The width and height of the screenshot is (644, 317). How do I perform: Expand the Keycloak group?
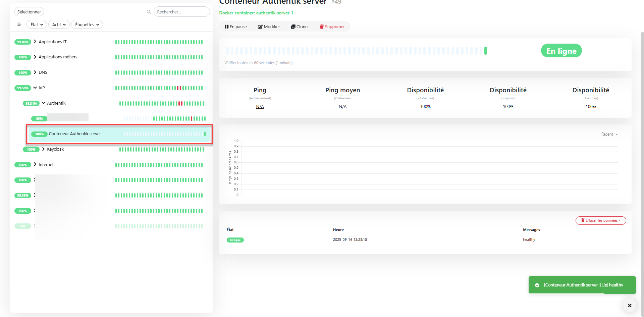[44, 149]
